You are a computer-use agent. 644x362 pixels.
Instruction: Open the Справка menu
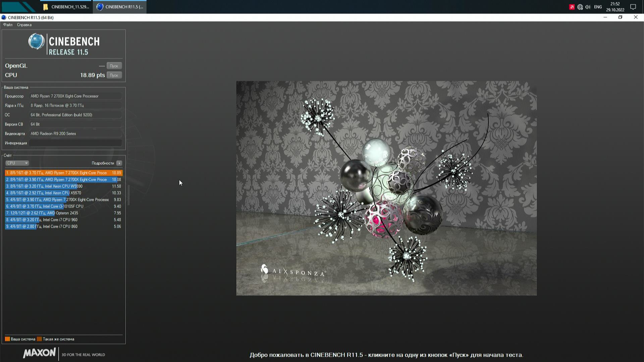pos(24,25)
